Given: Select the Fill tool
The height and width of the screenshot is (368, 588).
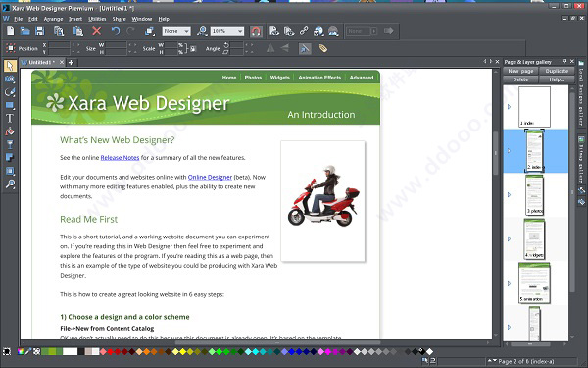Looking at the screenshot, I should [10, 131].
